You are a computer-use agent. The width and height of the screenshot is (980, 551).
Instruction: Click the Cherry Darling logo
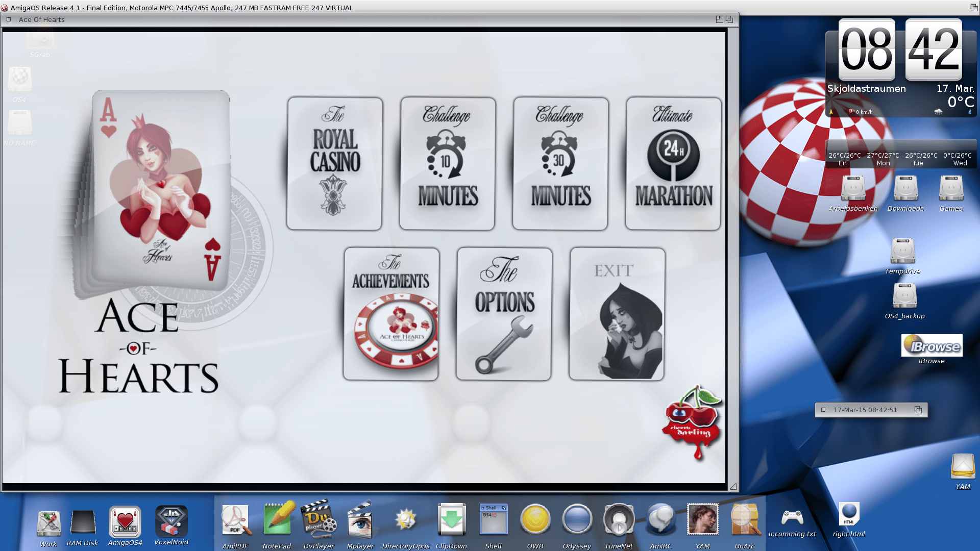[692, 422]
